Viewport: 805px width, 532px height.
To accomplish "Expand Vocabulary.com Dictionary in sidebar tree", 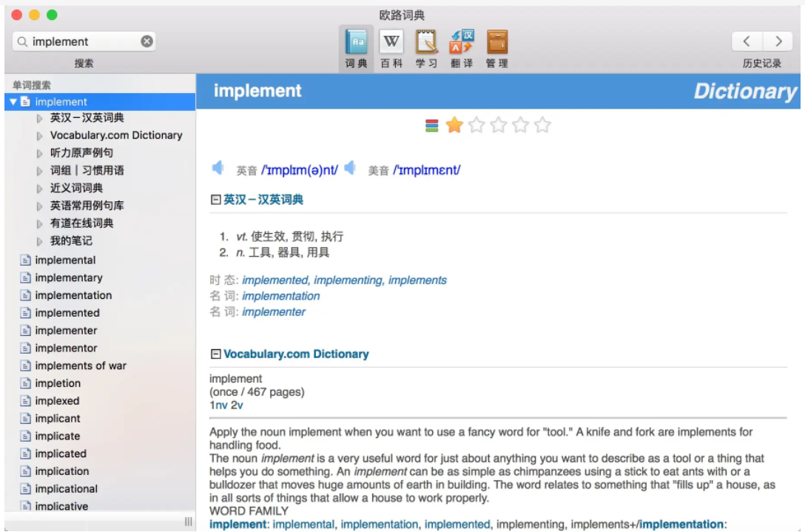I will click(x=39, y=136).
